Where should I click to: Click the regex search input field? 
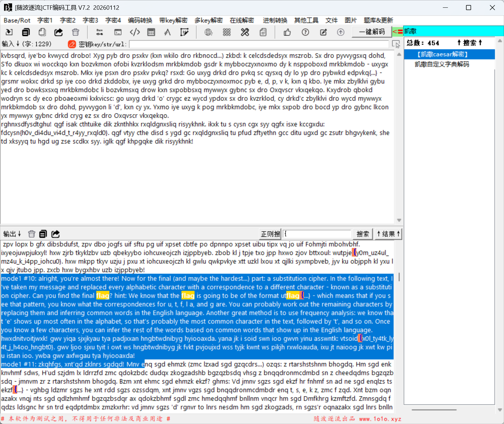tap(316, 234)
